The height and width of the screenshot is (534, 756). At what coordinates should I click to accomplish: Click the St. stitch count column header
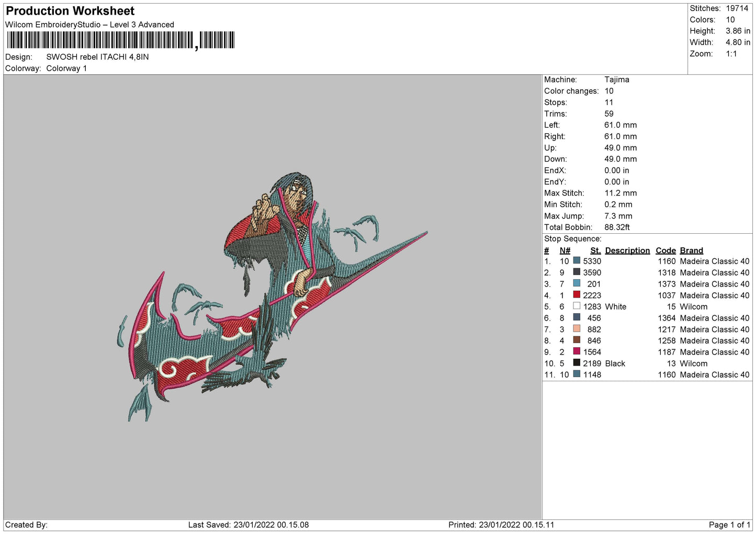[x=595, y=251]
